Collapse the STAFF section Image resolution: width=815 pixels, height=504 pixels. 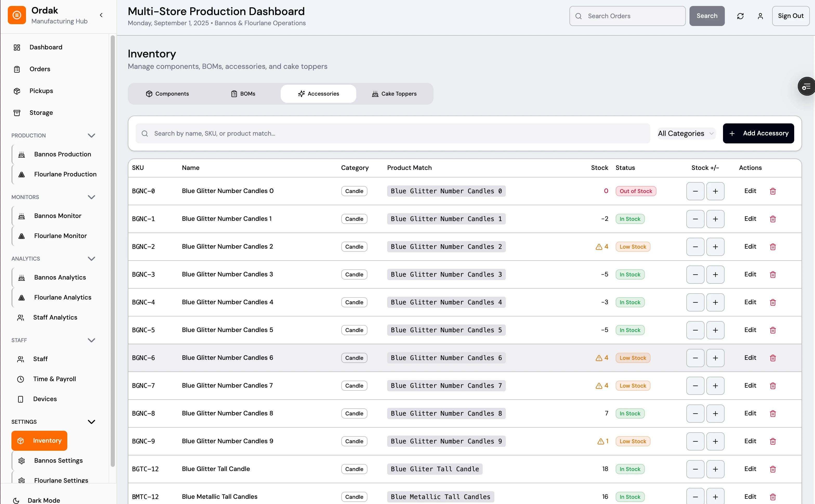click(91, 340)
